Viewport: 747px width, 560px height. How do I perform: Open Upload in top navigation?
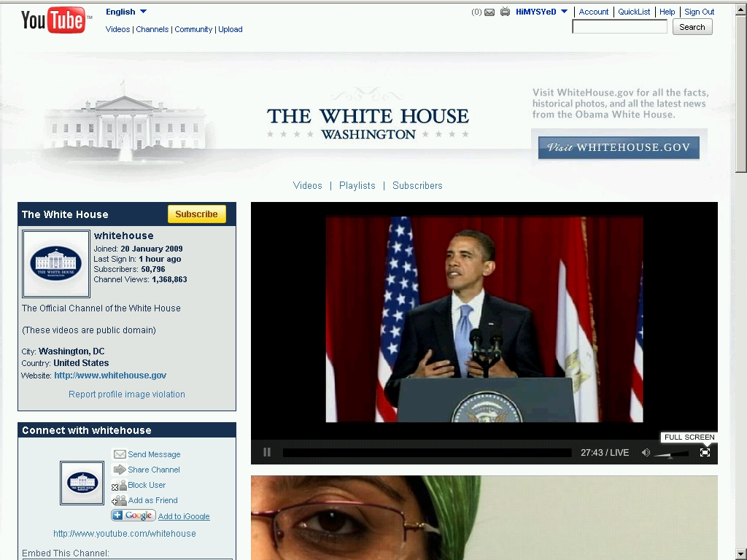[x=231, y=29]
